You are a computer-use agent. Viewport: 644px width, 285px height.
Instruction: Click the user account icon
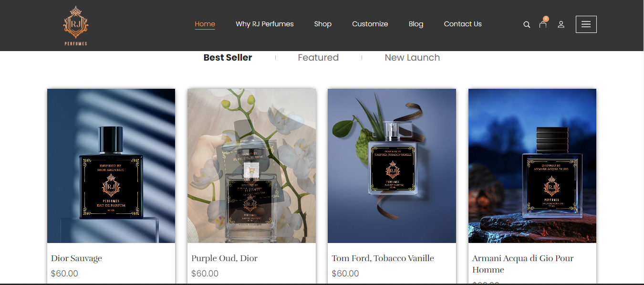[x=561, y=24]
